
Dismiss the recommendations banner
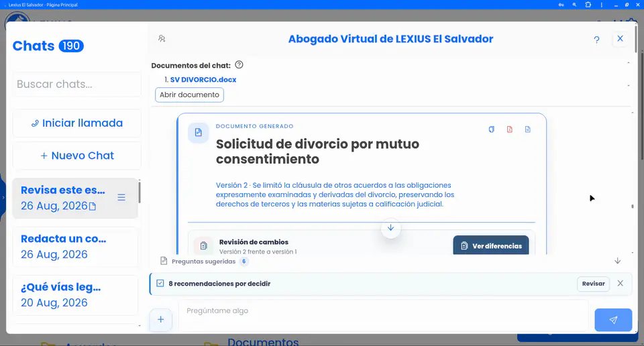tap(620, 283)
